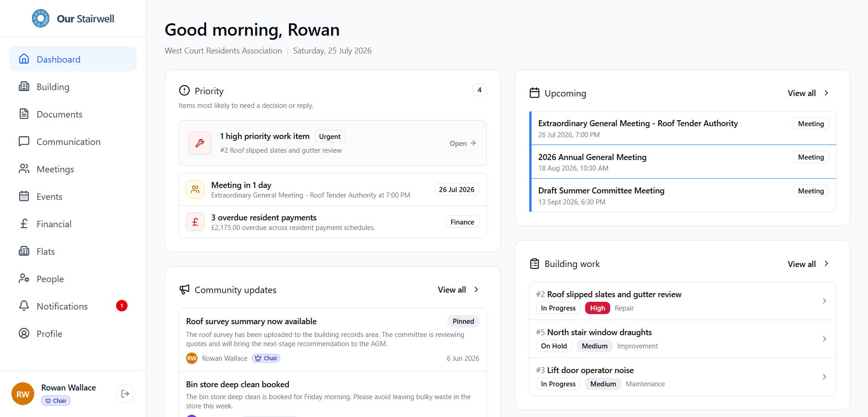Click the log out icon button
The height and width of the screenshot is (417, 868).
[x=125, y=394]
